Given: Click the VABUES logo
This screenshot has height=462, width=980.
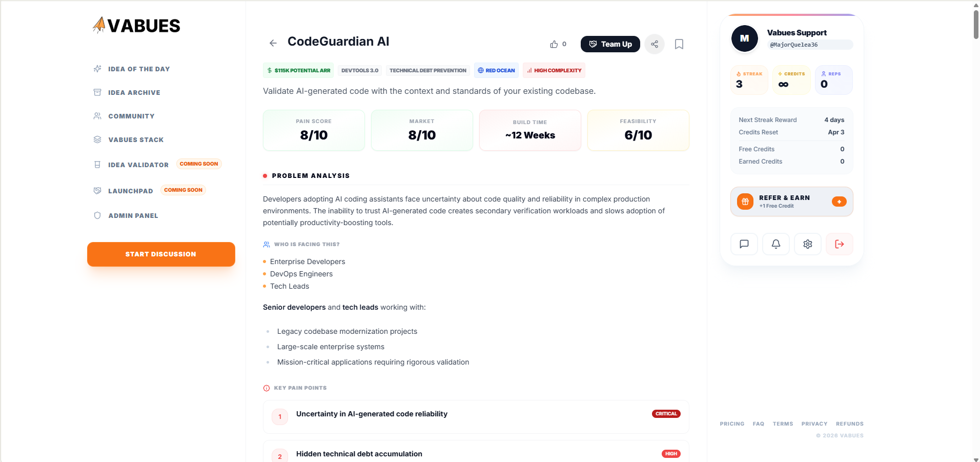Looking at the screenshot, I should (136, 26).
